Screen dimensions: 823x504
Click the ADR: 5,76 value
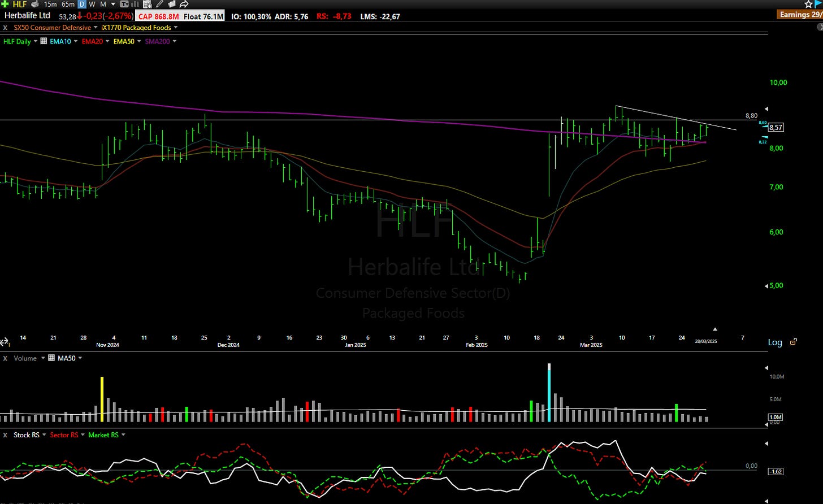click(292, 16)
